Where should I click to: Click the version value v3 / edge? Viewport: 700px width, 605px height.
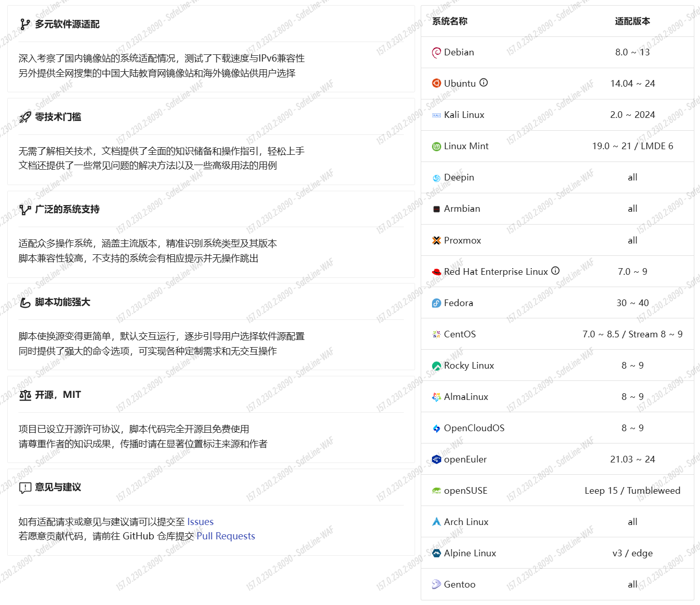632,553
